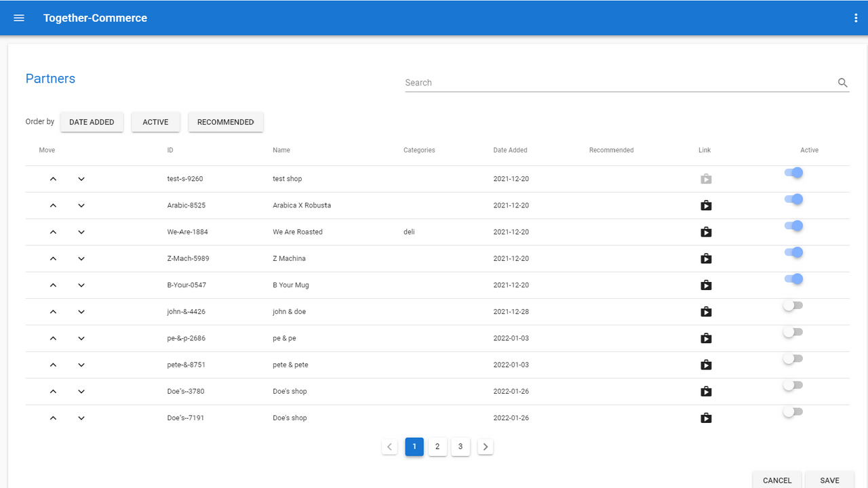The width and height of the screenshot is (868, 488).
Task: Open shop link for B Your Mug
Action: point(706,285)
